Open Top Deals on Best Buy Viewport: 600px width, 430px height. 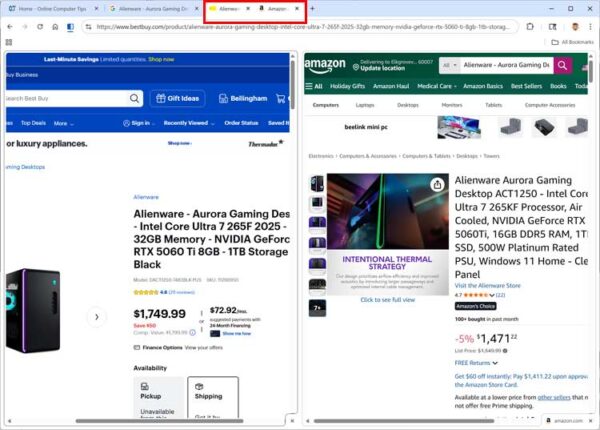point(33,123)
